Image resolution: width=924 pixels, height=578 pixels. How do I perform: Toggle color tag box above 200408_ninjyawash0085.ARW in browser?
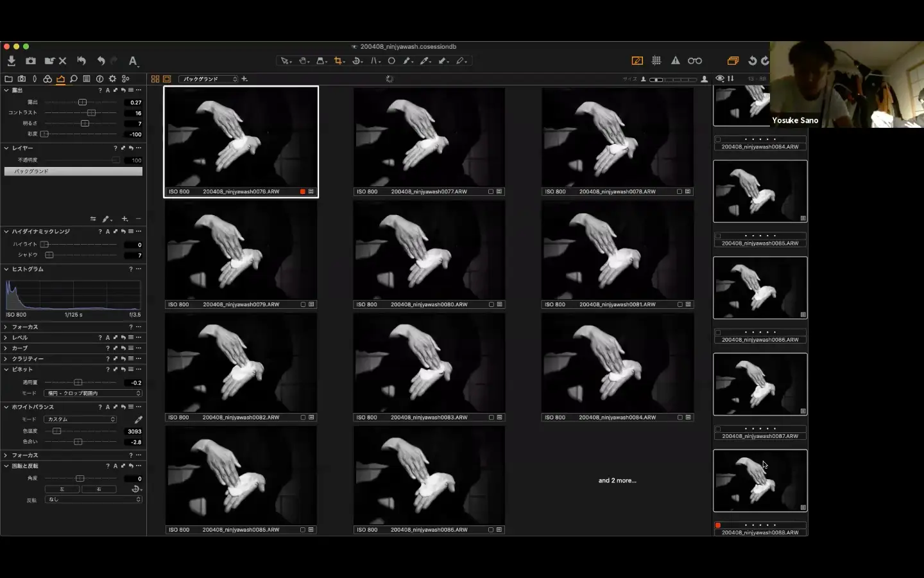718,236
